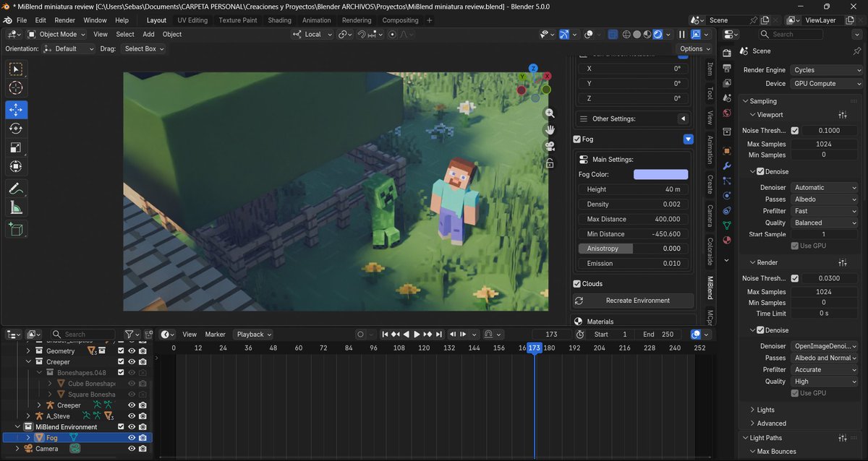Switch to solid viewport shading
The width and height of the screenshot is (868, 461).
[x=637, y=34]
